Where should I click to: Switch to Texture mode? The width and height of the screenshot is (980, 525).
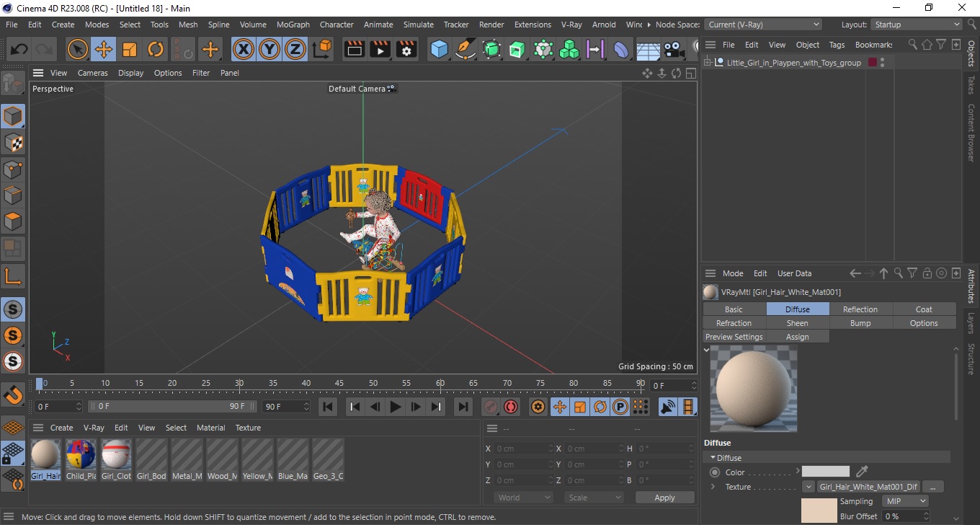coord(13,143)
